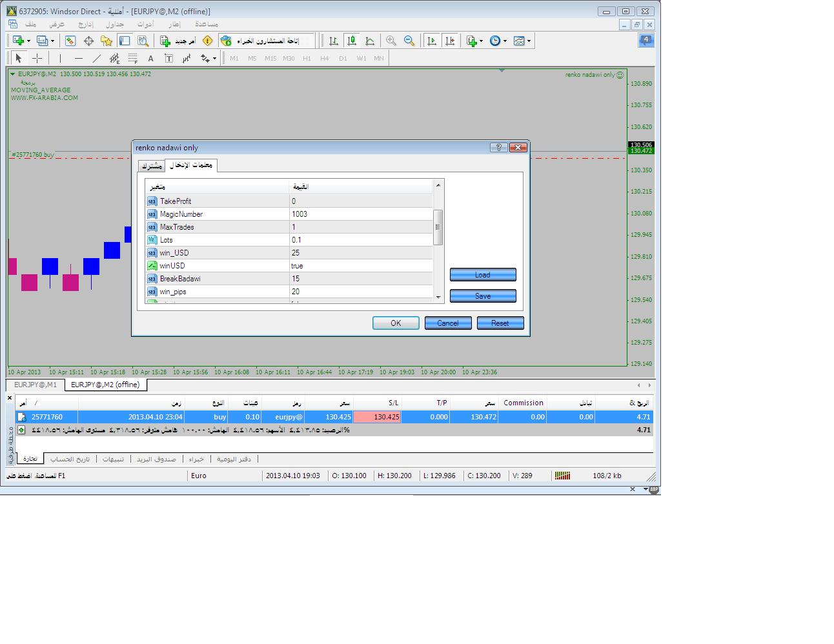Expand the Templates dropdown arrow
The height and width of the screenshot is (644, 834).
(529, 41)
